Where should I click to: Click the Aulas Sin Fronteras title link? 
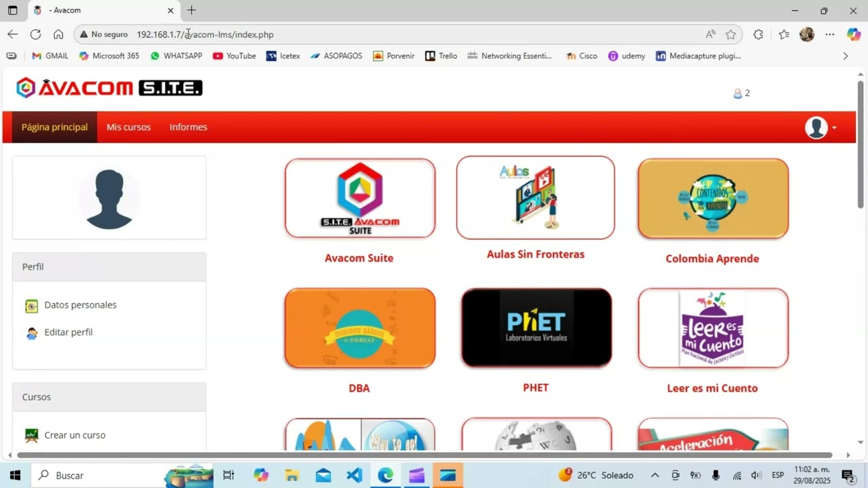pyautogui.click(x=536, y=254)
